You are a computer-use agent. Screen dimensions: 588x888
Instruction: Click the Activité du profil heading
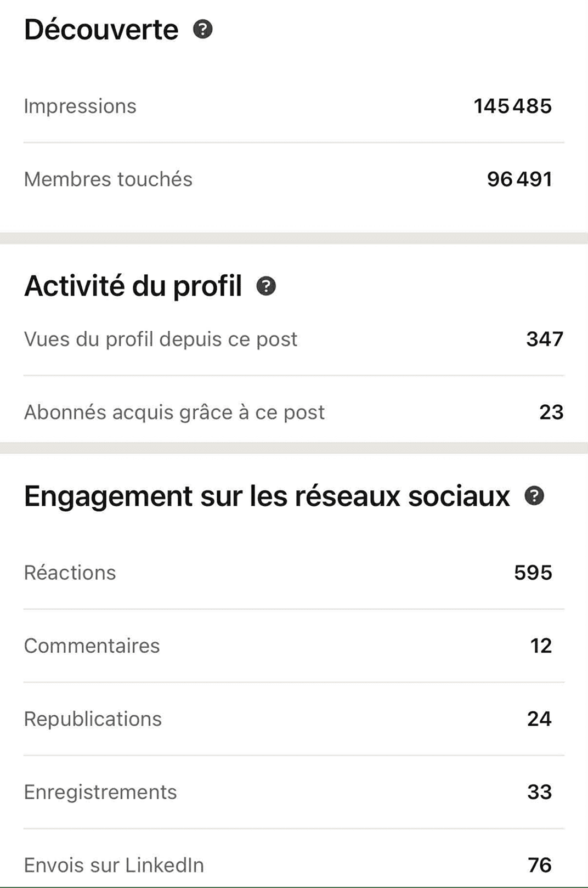click(x=133, y=286)
